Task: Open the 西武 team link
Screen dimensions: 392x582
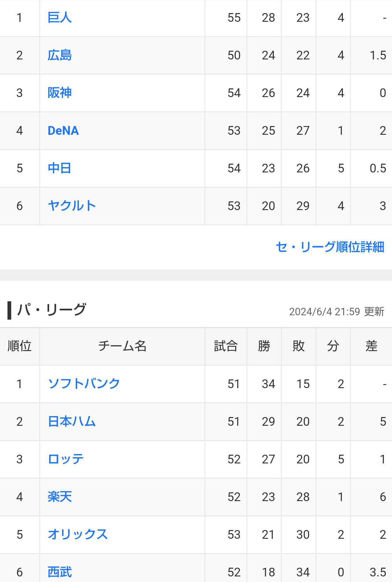Action: (x=59, y=572)
